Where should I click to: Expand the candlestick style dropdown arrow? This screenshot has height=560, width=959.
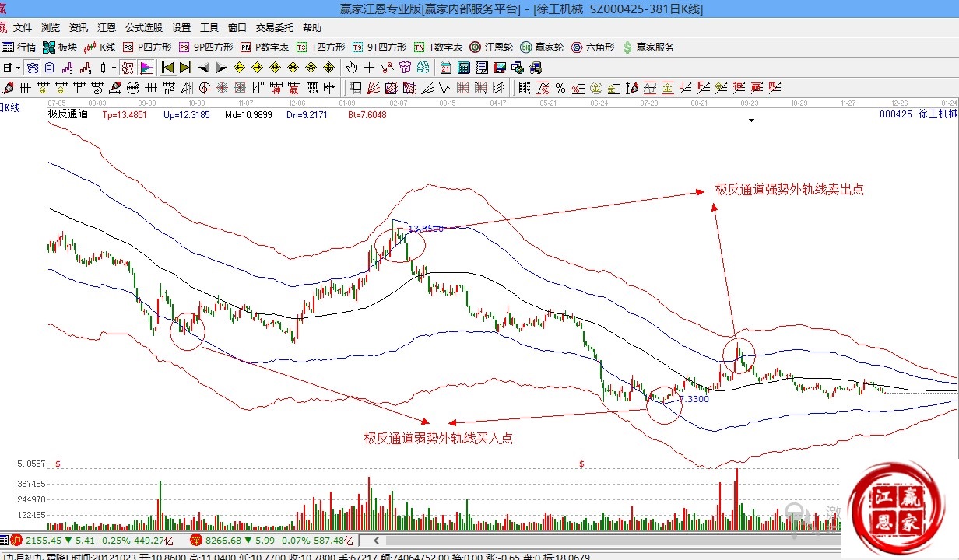pyautogui.click(x=114, y=68)
